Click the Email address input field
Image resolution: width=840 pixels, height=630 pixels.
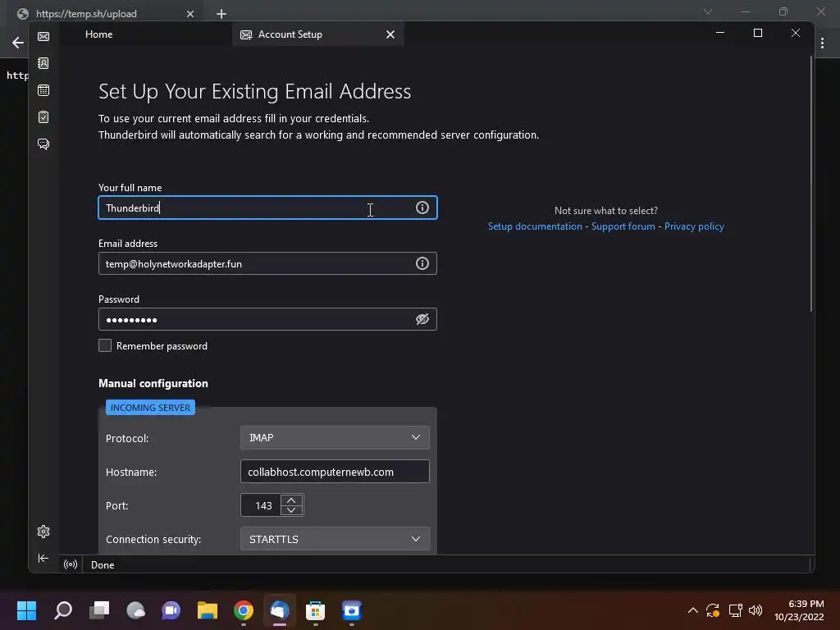268,263
